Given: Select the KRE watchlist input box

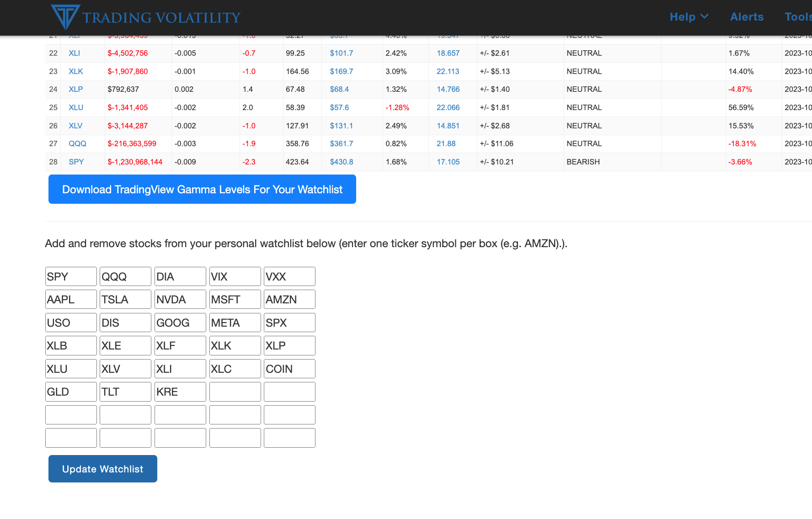Looking at the screenshot, I should (180, 392).
